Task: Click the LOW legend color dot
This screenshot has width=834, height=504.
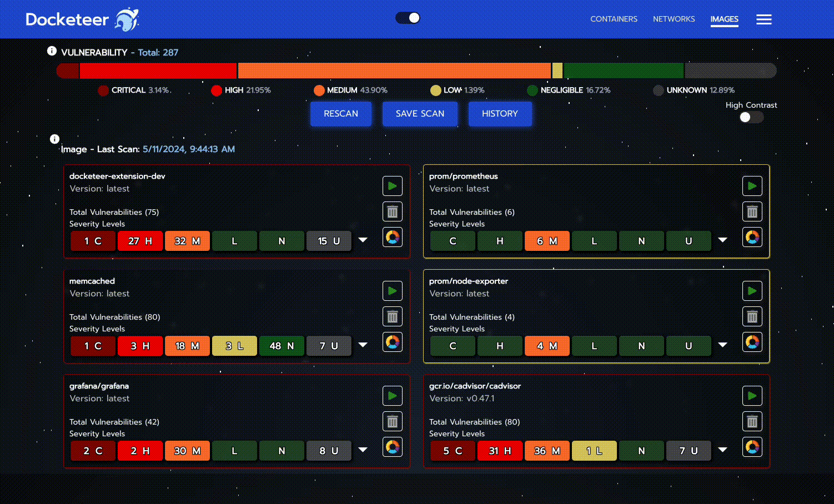Action: pyautogui.click(x=435, y=90)
